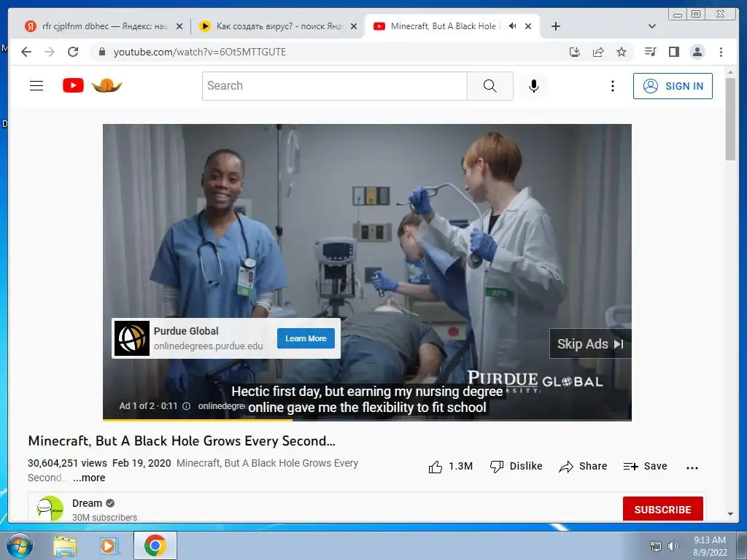
Task: Expand the tab search chevron
Action: [x=652, y=26]
